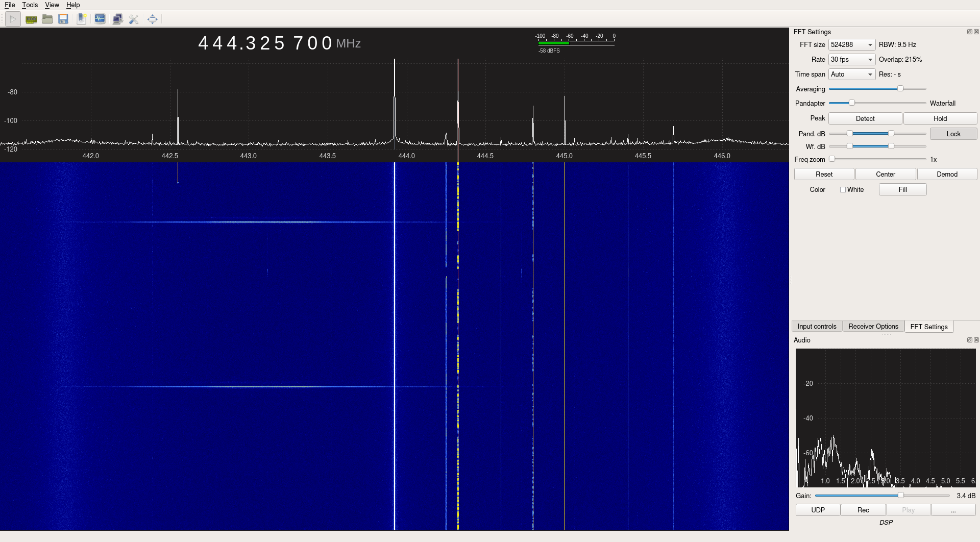Viewport: 980px width, 542px height.
Task: Open the Tools menu
Action: (30, 5)
